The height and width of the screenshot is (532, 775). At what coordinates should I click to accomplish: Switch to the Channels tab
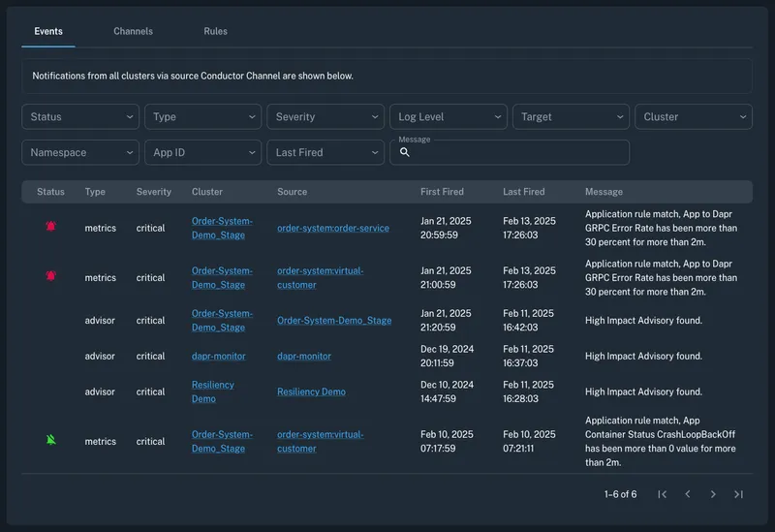[133, 31]
